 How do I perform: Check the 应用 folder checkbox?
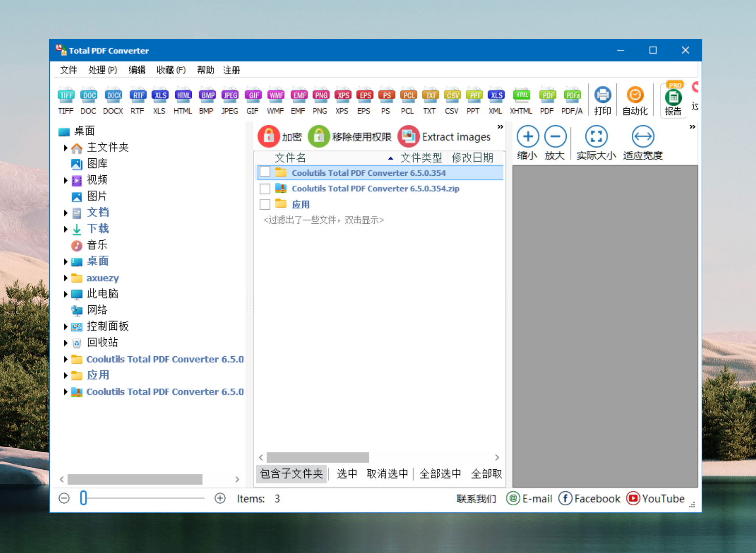point(265,204)
